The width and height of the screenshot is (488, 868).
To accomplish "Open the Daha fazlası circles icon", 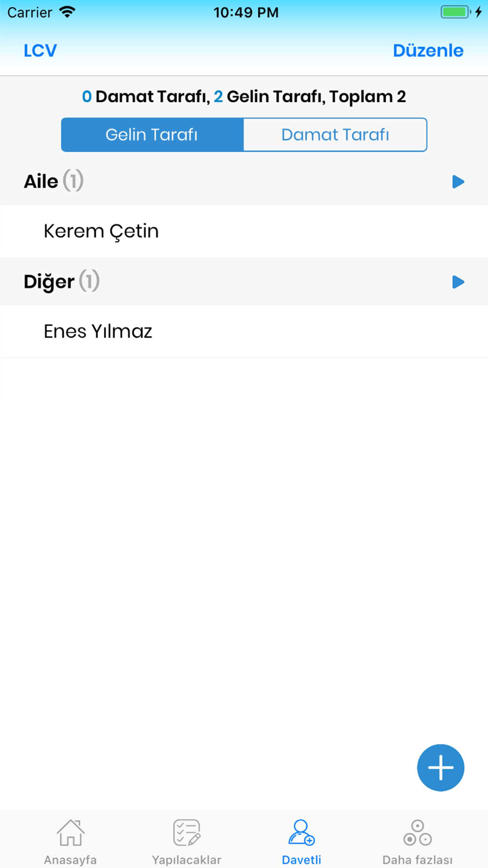I will (x=417, y=832).
